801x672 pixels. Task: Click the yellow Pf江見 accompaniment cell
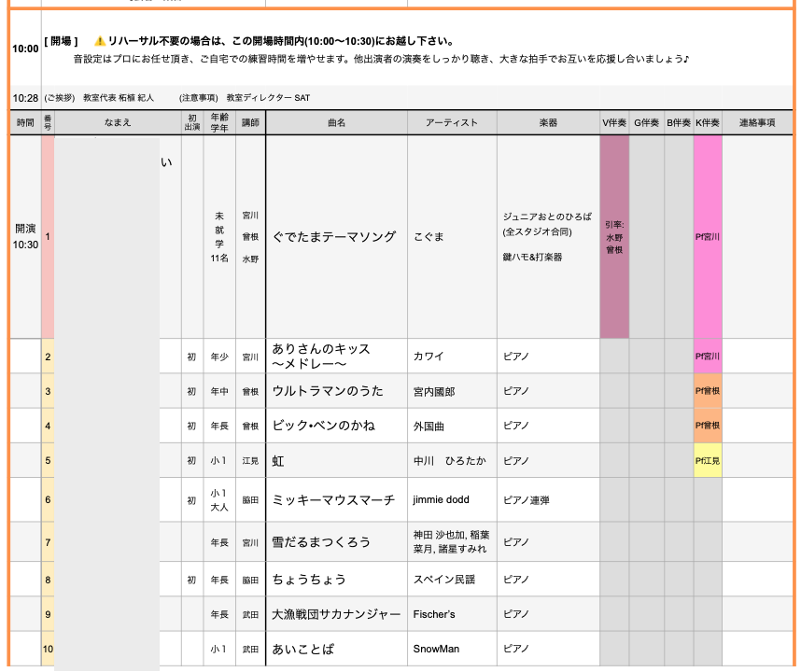[x=708, y=460]
